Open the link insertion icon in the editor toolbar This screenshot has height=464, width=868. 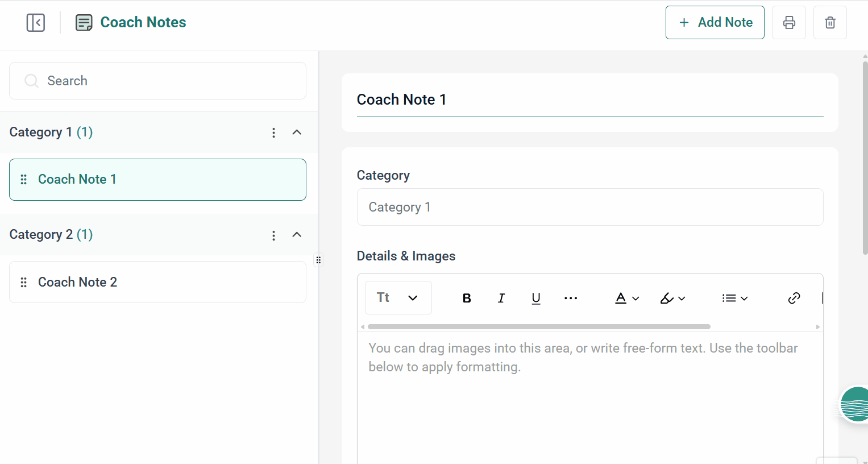(794, 297)
